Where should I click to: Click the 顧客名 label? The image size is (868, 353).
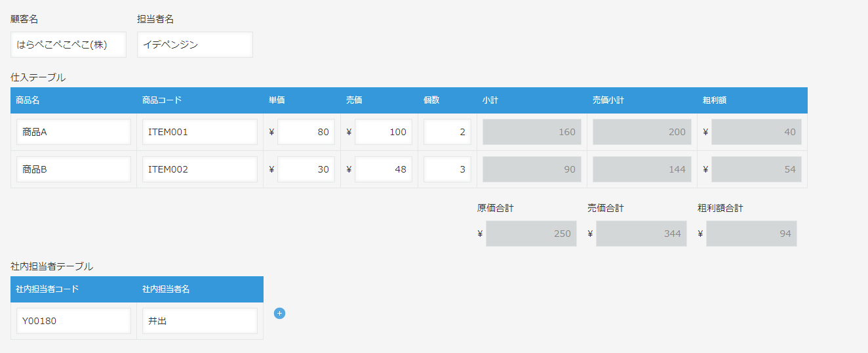point(24,20)
